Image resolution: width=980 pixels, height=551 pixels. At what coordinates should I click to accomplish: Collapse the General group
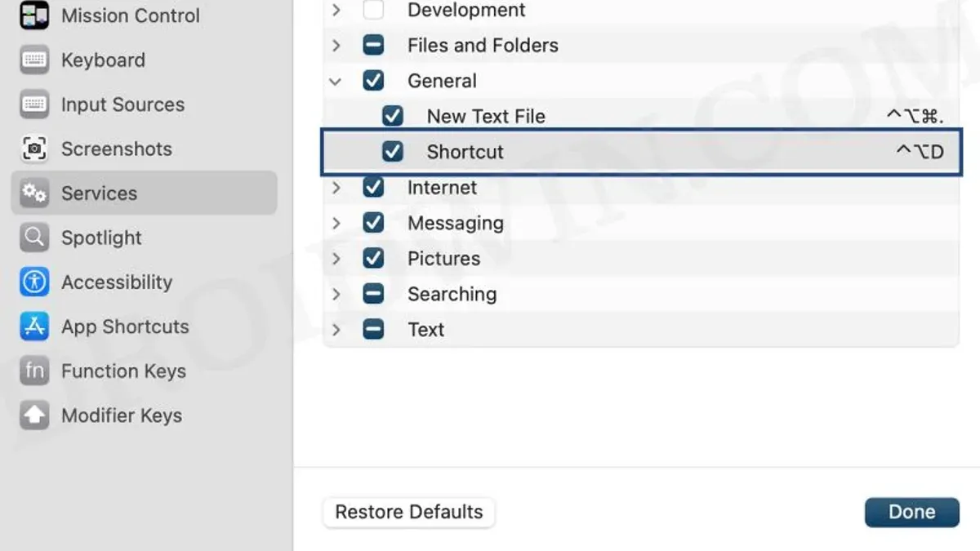[336, 81]
